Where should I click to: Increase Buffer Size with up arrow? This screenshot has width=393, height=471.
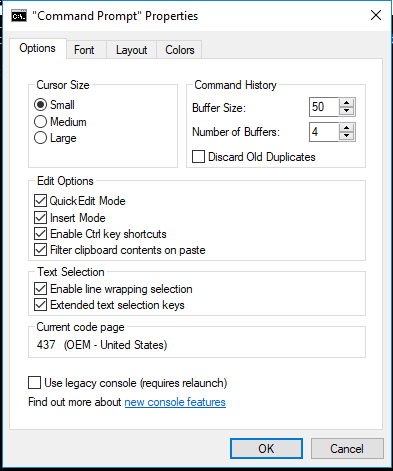click(347, 103)
